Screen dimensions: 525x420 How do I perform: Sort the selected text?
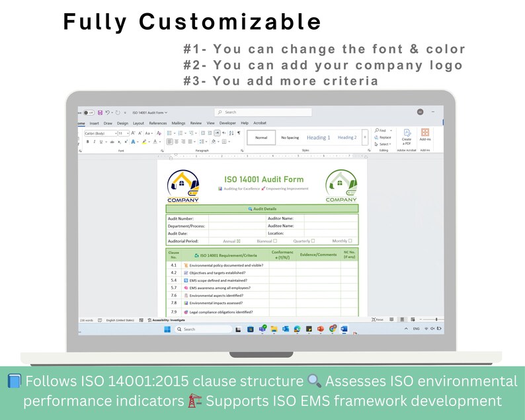tap(231, 133)
